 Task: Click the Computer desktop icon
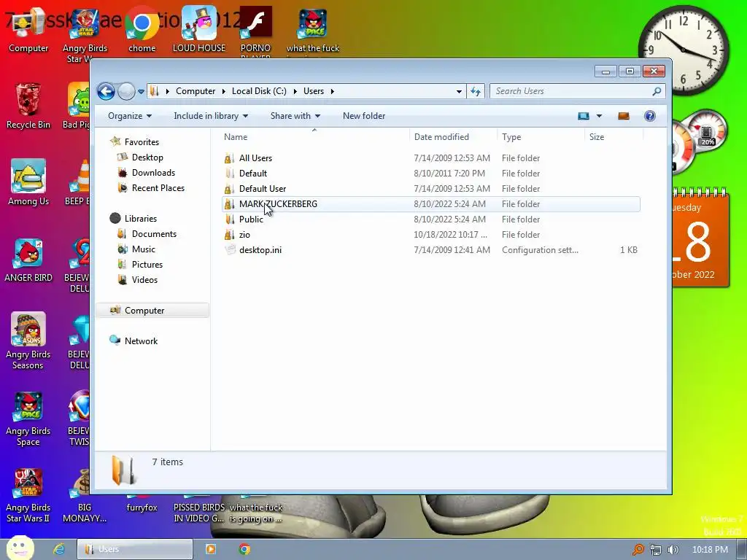coord(28,31)
